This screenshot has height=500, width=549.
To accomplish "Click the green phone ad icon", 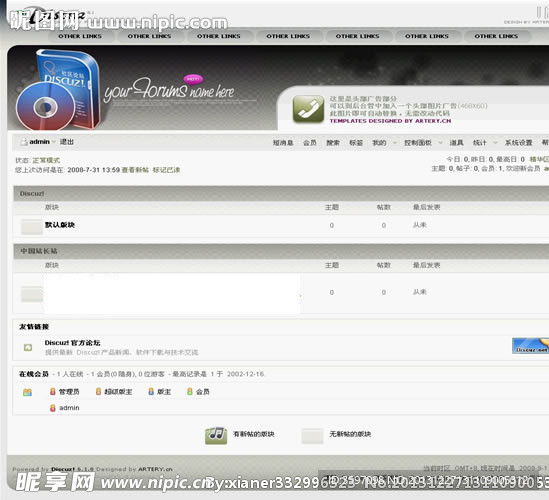I will click(308, 109).
